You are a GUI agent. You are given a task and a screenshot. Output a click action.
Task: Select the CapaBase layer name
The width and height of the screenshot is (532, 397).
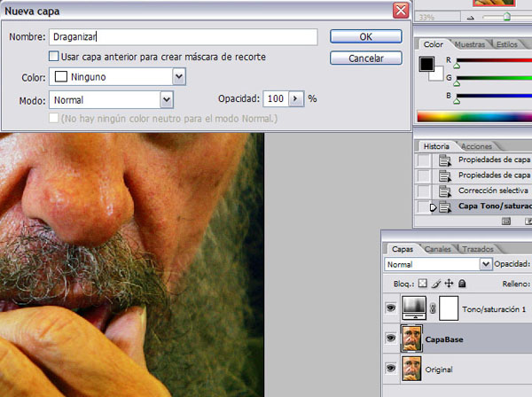pyautogui.click(x=444, y=339)
